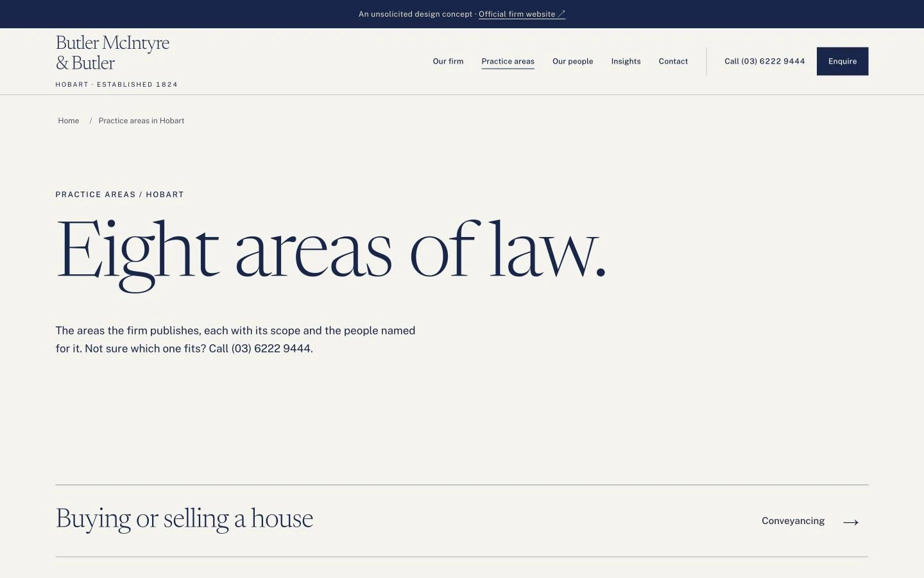Open the Our firm menu item
This screenshot has width=924, height=578.
point(448,62)
